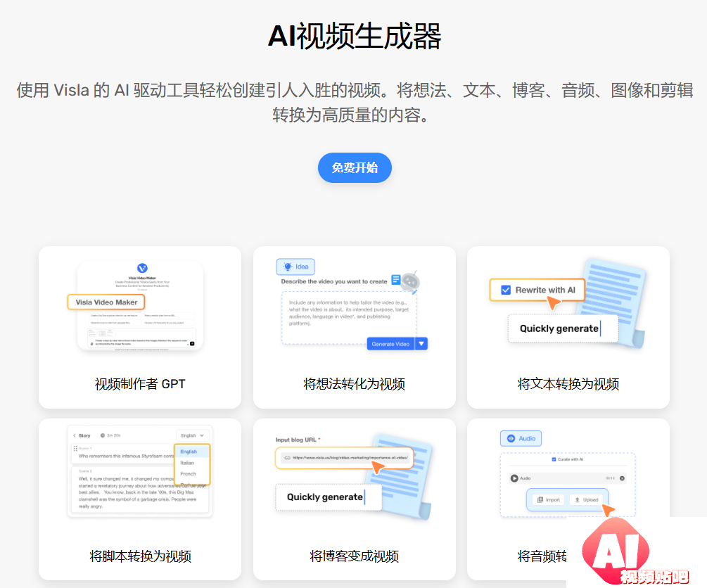Click the video description text area

(349, 318)
